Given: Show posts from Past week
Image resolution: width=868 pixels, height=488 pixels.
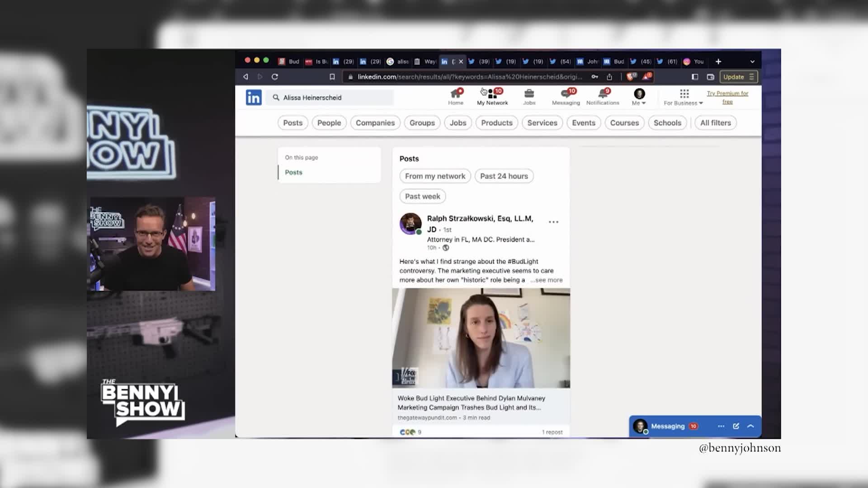Looking at the screenshot, I should [423, 197].
